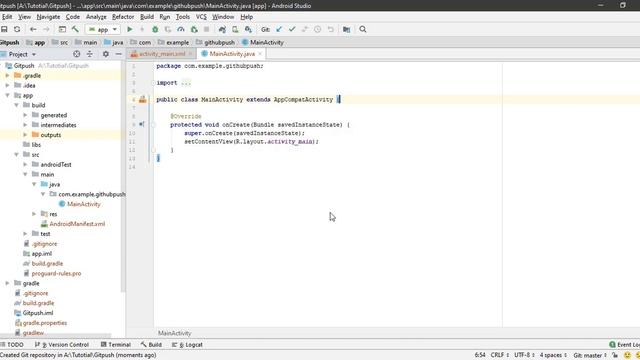Click the Git Update Project blue arrow
The height and width of the screenshot is (360, 640).
coord(279,29)
